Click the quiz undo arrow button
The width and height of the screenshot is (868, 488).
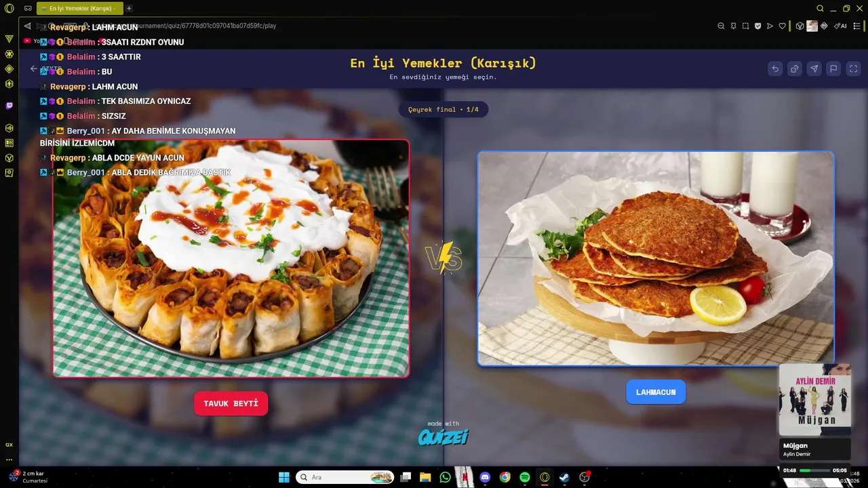pos(775,68)
